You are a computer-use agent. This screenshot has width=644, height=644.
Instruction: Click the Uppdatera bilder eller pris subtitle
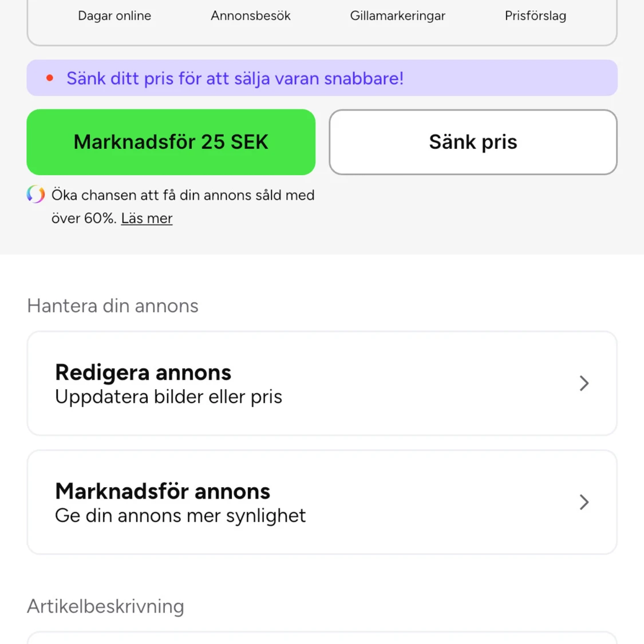point(168,397)
